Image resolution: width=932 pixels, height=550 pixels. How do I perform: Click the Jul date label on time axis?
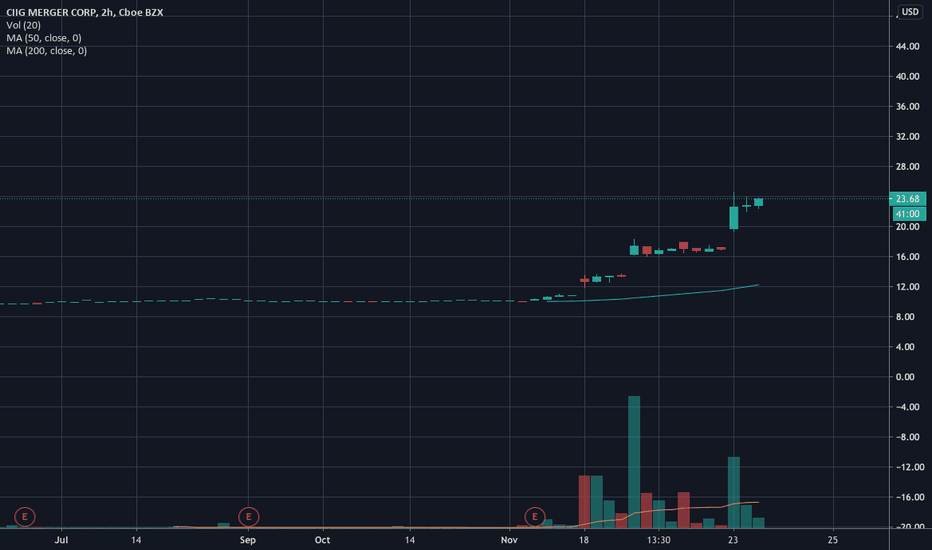[61, 540]
